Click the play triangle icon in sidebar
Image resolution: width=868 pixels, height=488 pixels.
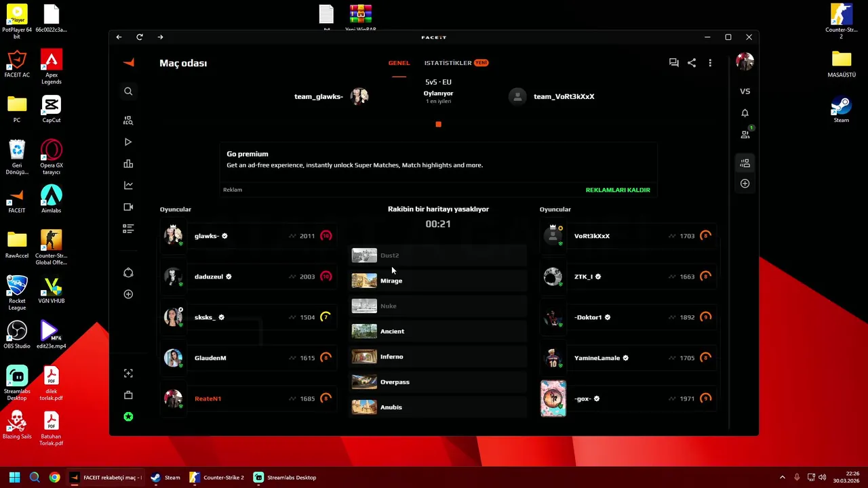[x=128, y=142]
